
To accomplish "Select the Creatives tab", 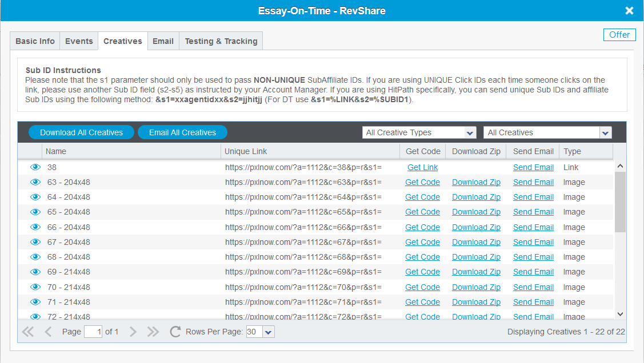I will pyautogui.click(x=123, y=41).
